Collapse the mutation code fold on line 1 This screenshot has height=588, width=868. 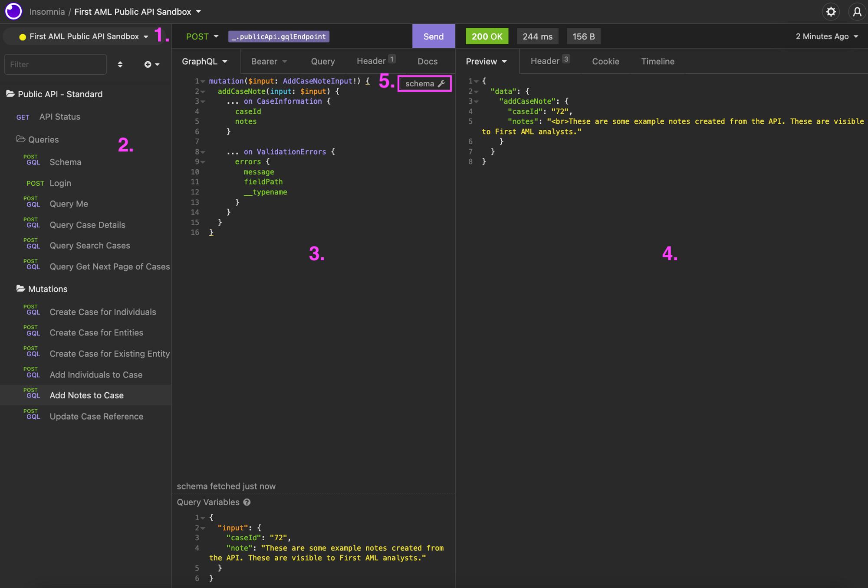pos(202,81)
